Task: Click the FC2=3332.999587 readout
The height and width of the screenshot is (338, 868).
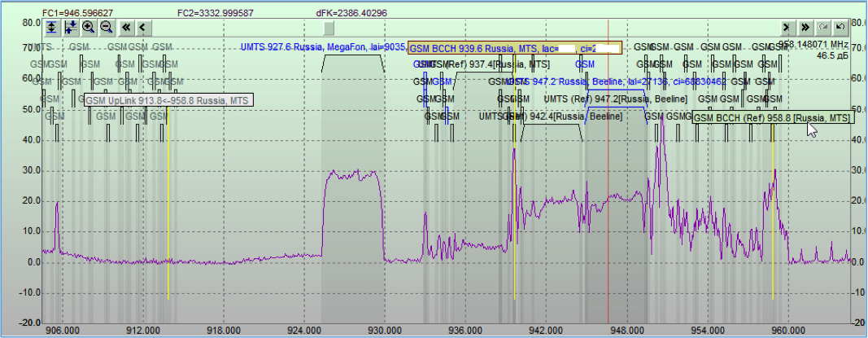Action: (x=216, y=13)
